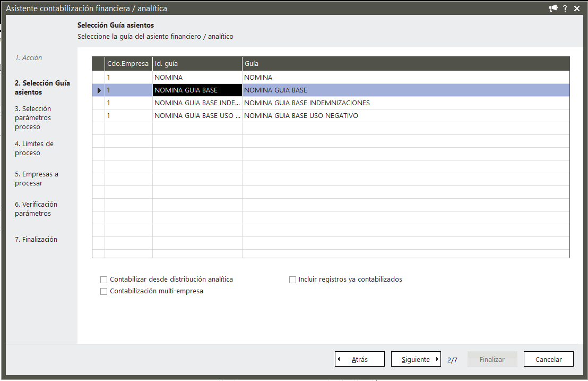
Task: Close the Asistente contabilización dialog
Action: pos(577,9)
